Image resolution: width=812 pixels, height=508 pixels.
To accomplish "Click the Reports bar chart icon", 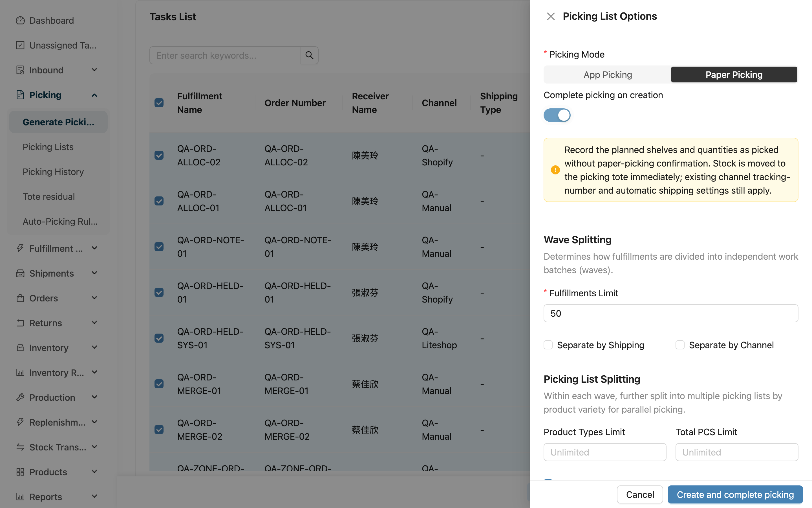I will [20, 497].
